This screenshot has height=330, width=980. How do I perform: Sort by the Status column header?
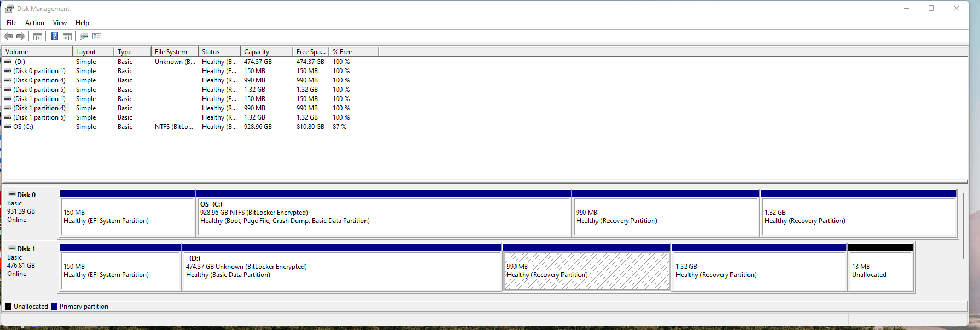click(x=219, y=52)
